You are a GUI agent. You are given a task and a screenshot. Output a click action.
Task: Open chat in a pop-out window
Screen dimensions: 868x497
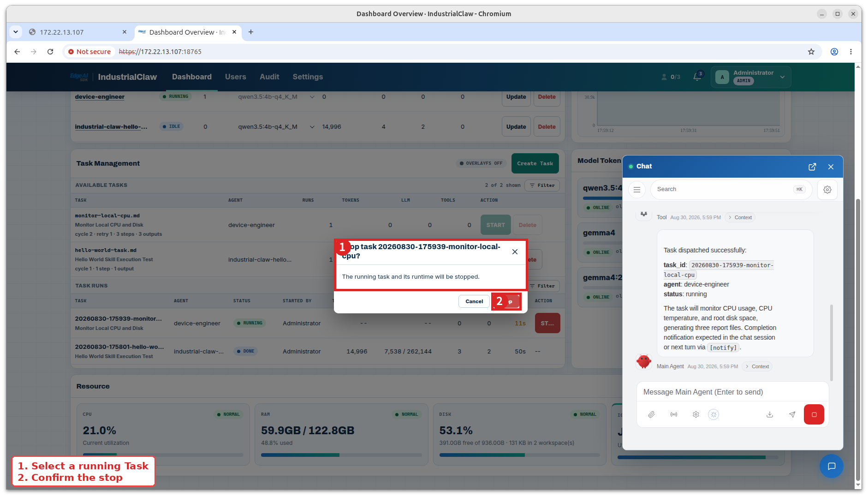point(812,167)
